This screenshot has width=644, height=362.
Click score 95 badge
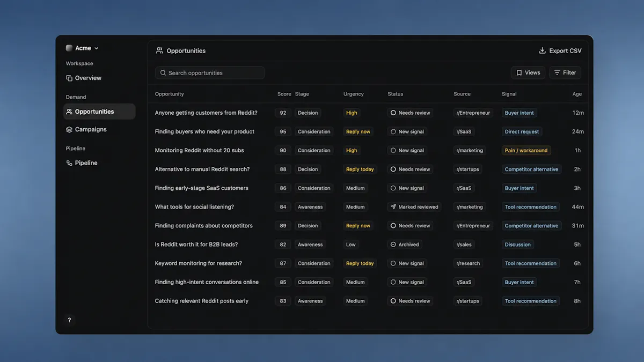283,131
